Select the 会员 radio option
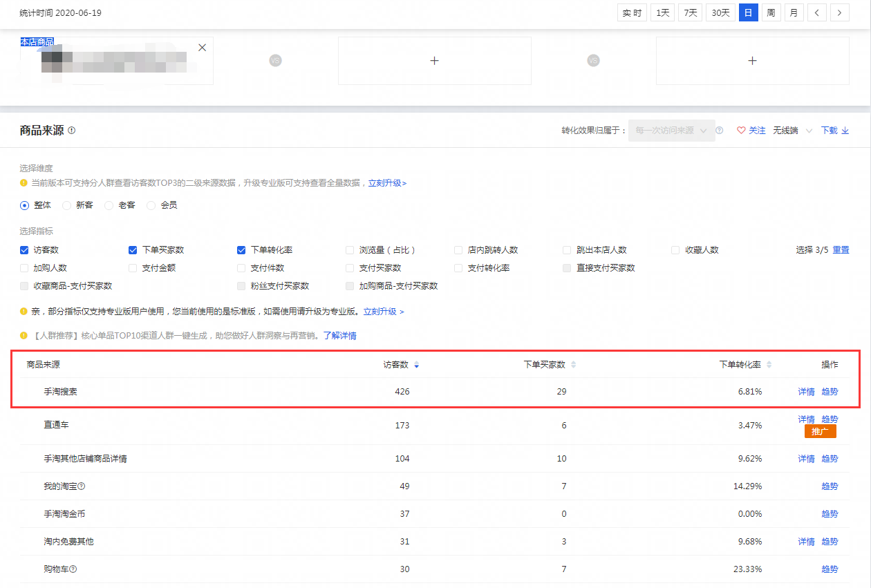This screenshot has width=871, height=588. (151, 205)
